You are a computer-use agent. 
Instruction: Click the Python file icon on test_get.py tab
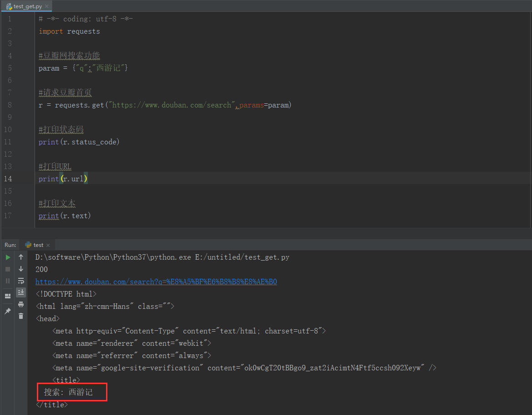(x=9, y=6)
